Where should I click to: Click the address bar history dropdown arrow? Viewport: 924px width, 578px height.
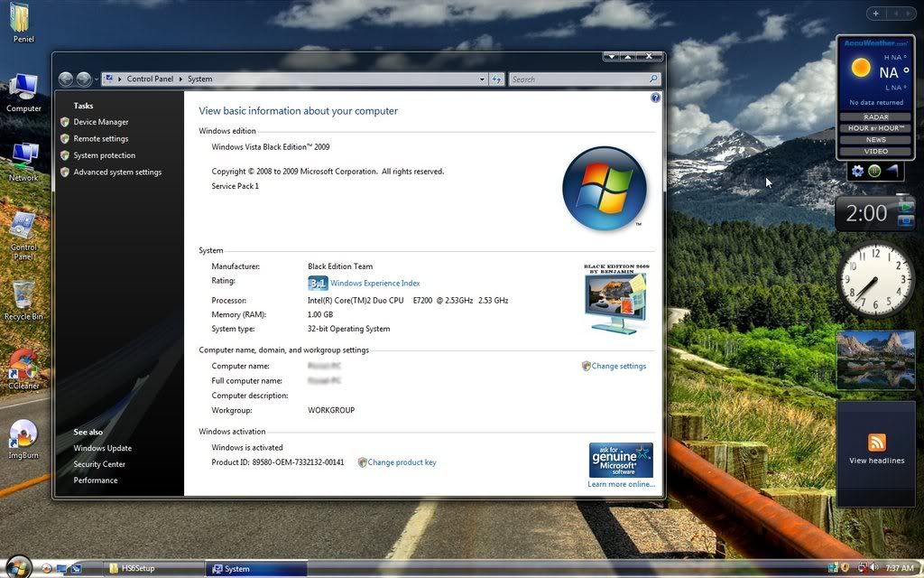pyautogui.click(x=482, y=79)
